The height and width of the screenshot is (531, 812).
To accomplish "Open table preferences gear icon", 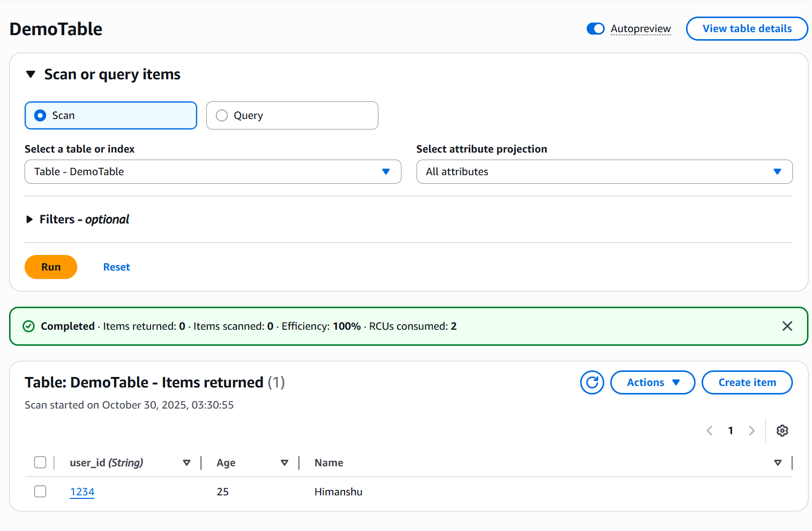I will (x=782, y=431).
